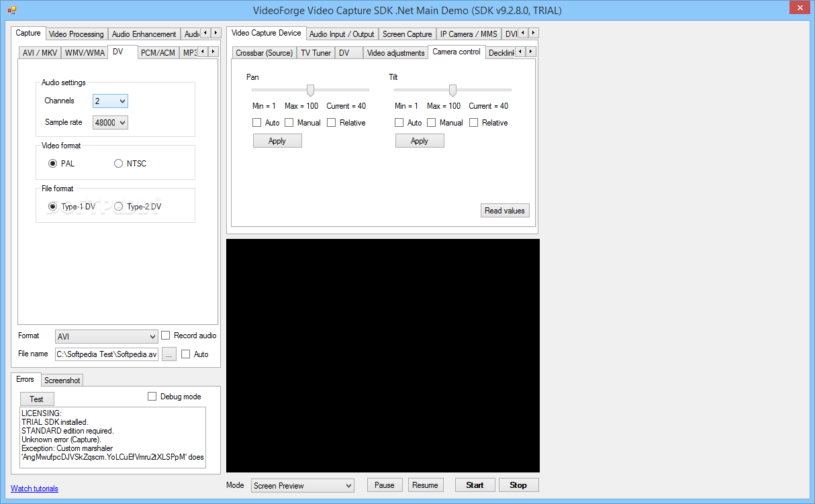
Task: Switch to Audio Input / Output tab
Action: (342, 34)
